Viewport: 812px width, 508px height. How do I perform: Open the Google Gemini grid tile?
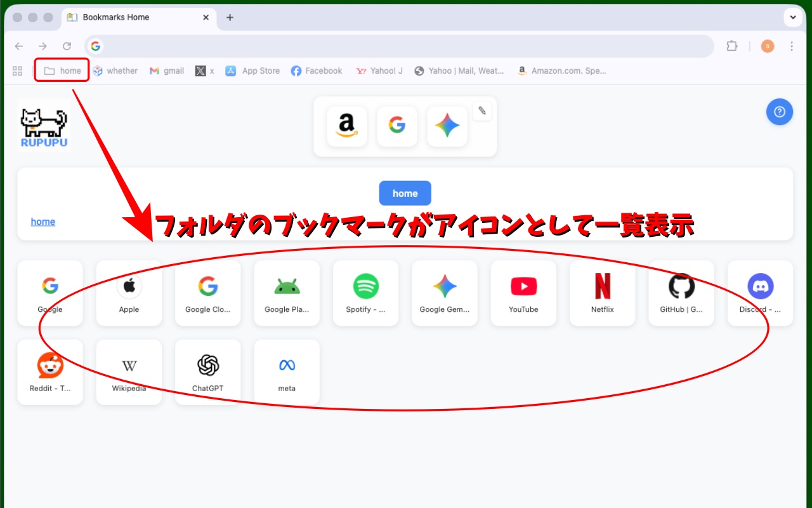tap(445, 293)
